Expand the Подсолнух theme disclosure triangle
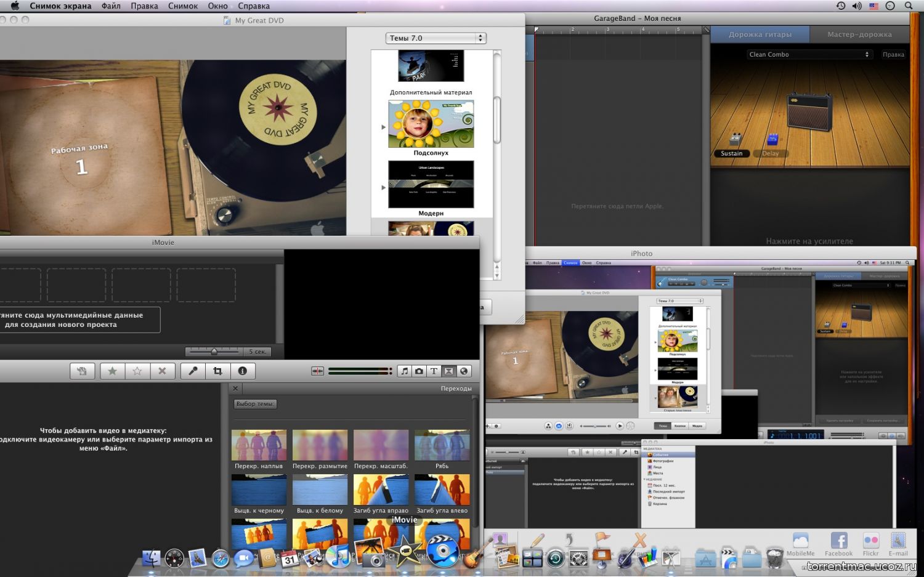 pyautogui.click(x=383, y=127)
